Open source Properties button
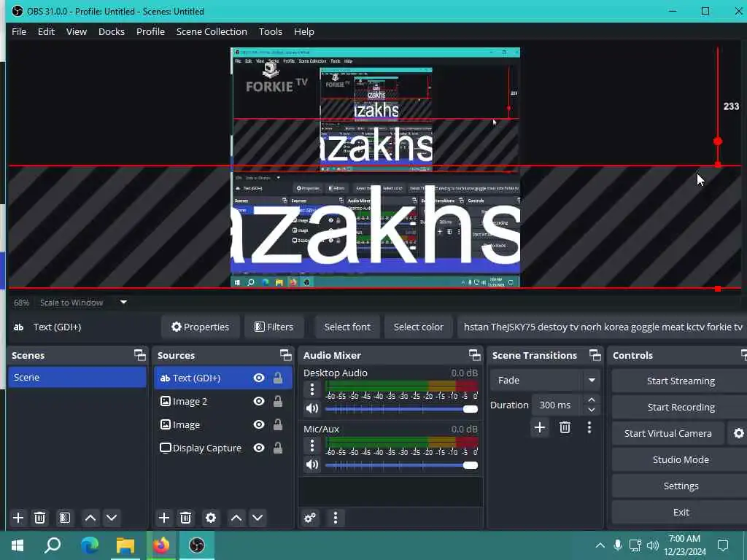The image size is (747, 560). click(x=200, y=327)
